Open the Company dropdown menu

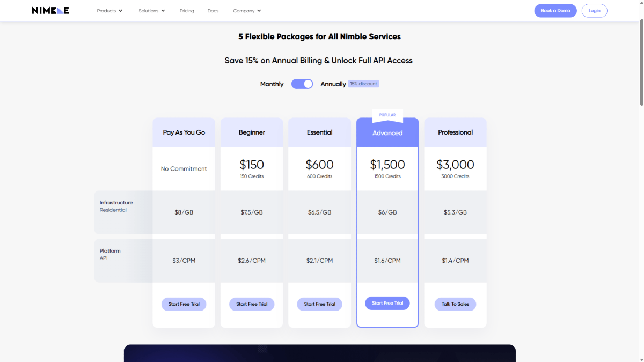coord(247,11)
